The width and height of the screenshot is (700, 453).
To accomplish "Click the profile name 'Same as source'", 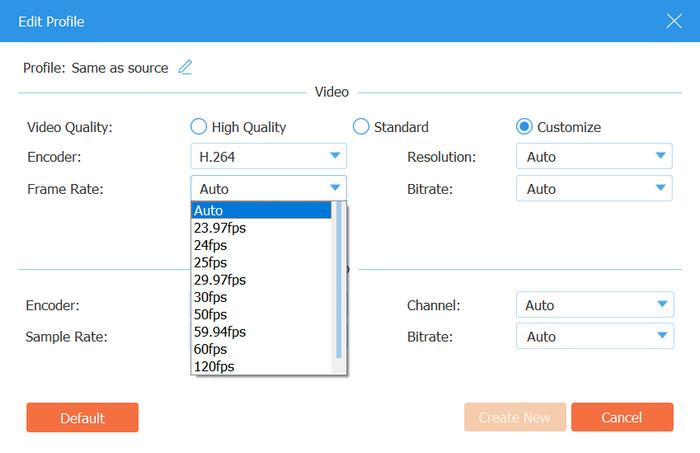I will click(120, 68).
